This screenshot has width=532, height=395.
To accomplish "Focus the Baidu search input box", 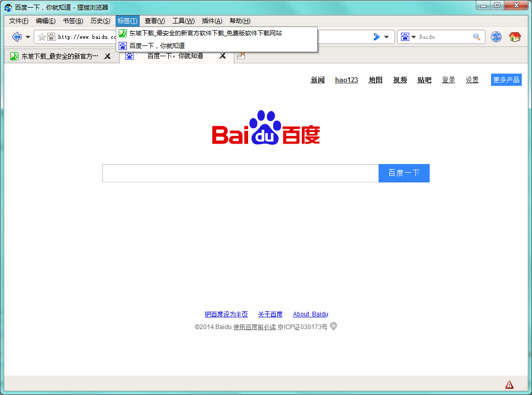I will [x=240, y=173].
